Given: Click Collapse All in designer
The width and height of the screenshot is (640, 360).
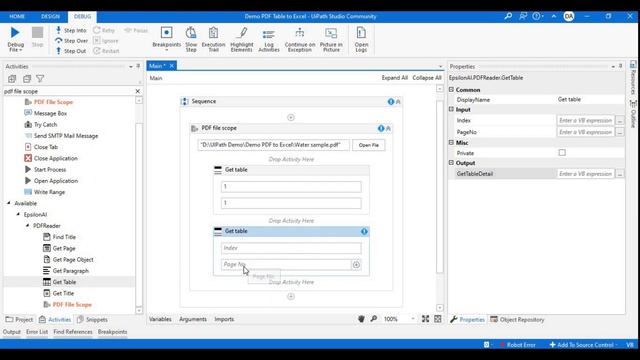Looking at the screenshot, I should [427, 78].
